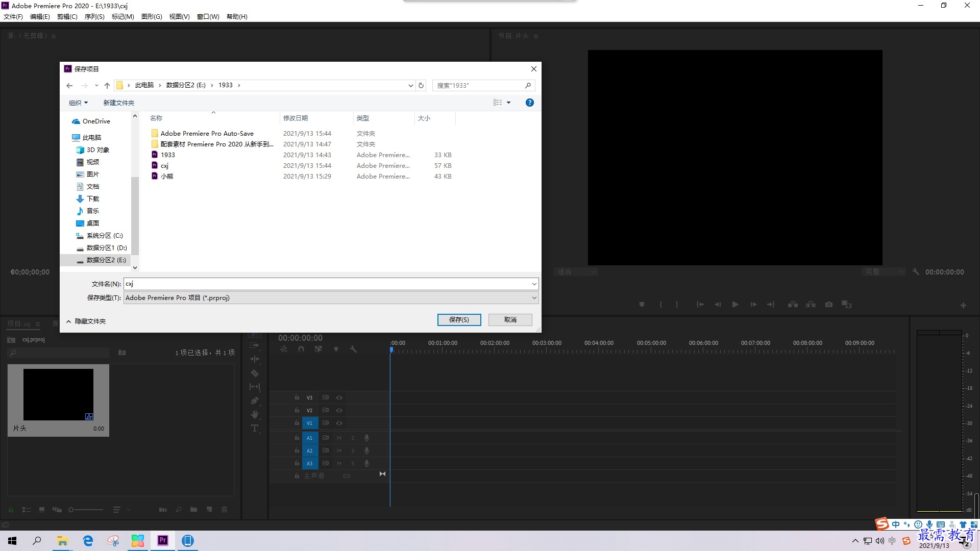Image resolution: width=980 pixels, height=551 pixels.
Task: Select 数据分区1 (D:) in navigation pane
Action: 106,248
